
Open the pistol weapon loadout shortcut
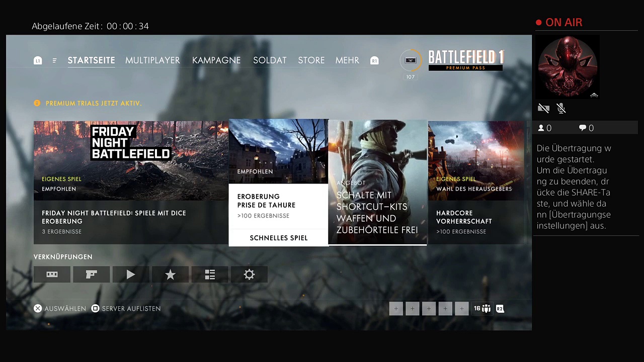91,275
